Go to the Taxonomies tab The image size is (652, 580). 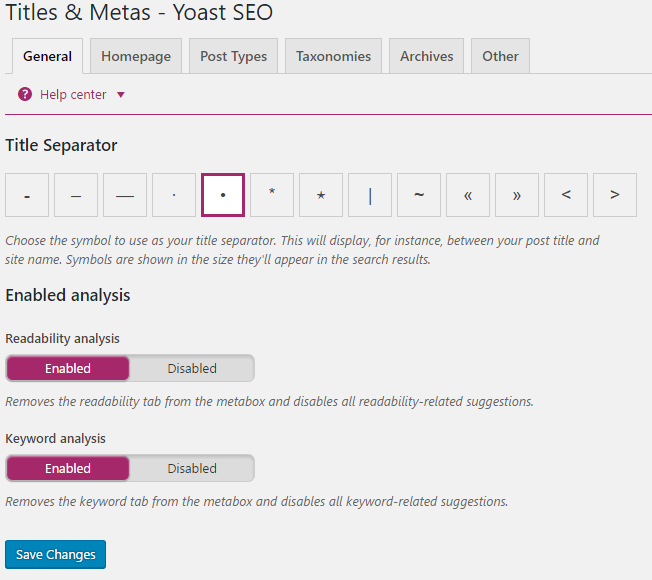[x=333, y=56]
